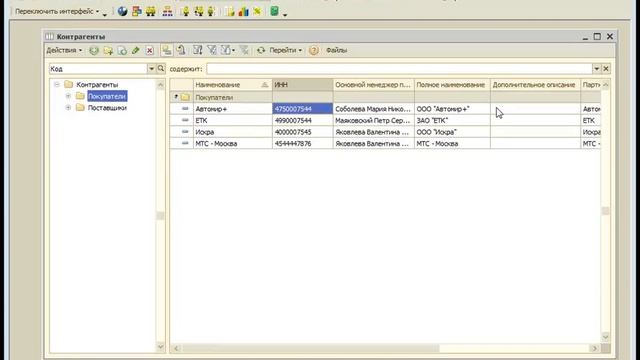Expand the Поставщики tree folder
Viewport: 640px width, 360px height.
click(x=68, y=107)
